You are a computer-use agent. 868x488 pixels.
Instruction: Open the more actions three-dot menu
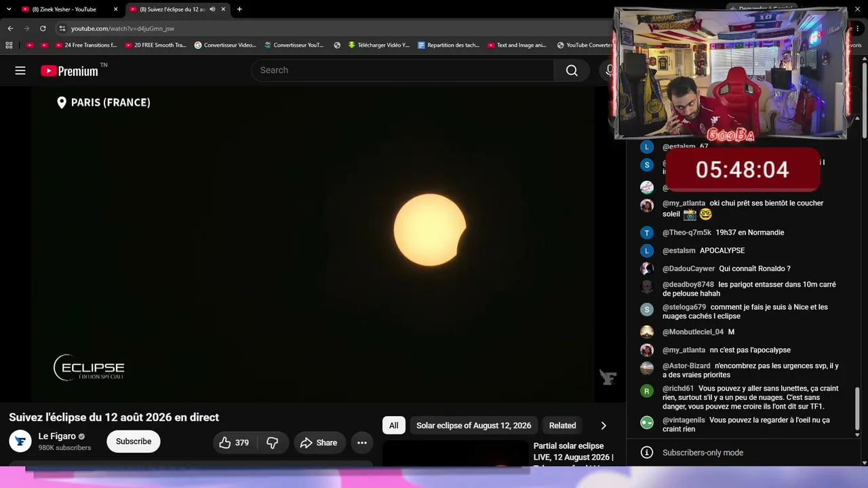362,443
